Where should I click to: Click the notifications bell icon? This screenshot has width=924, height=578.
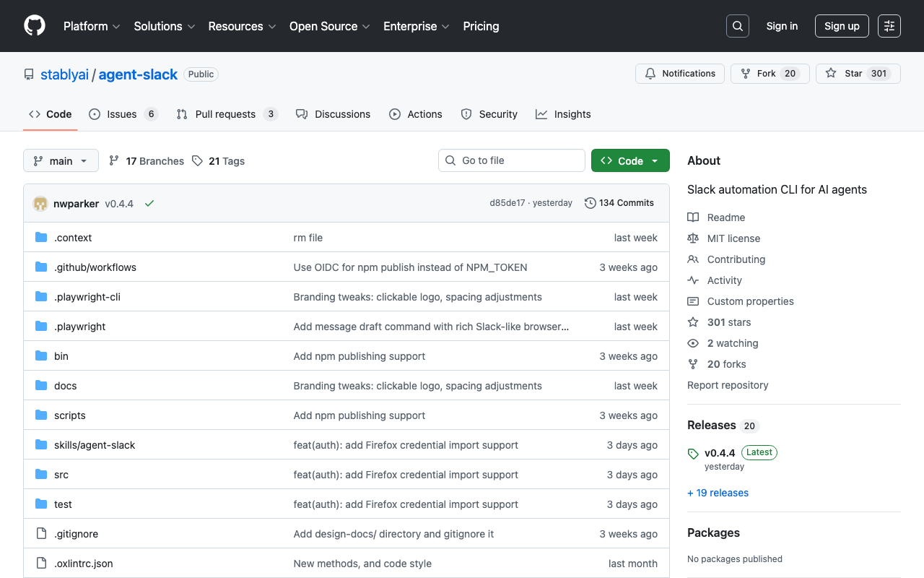(650, 73)
